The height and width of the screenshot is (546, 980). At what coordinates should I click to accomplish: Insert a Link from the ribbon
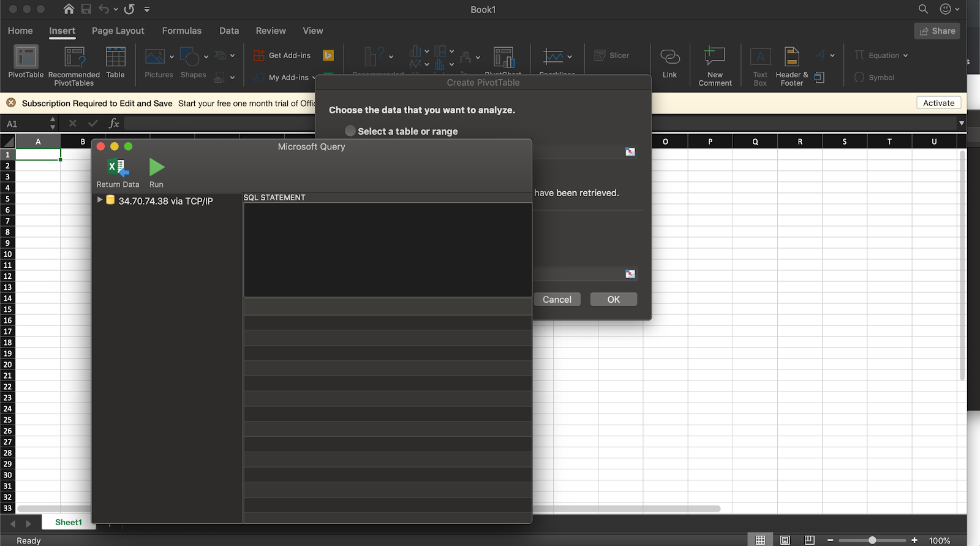pyautogui.click(x=669, y=63)
